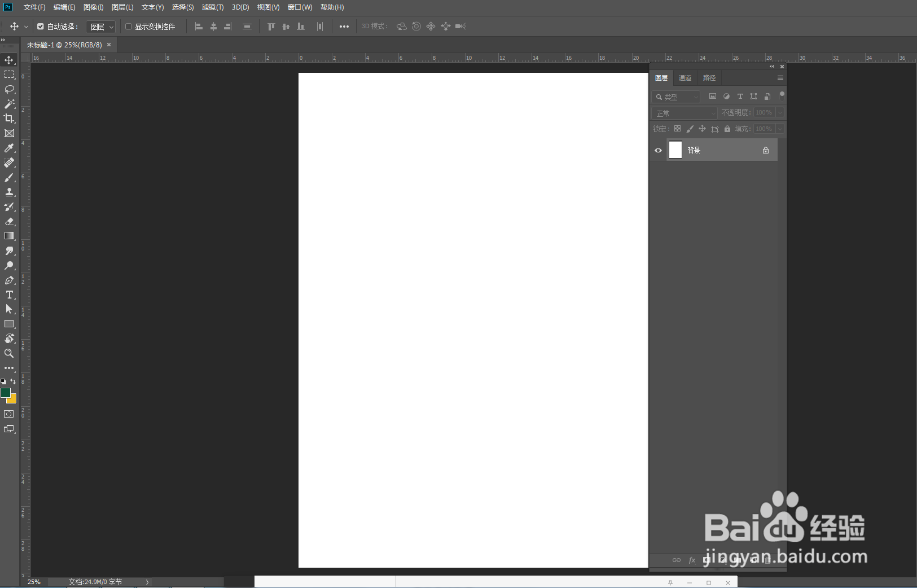Select the Hand tool

(9, 339)
